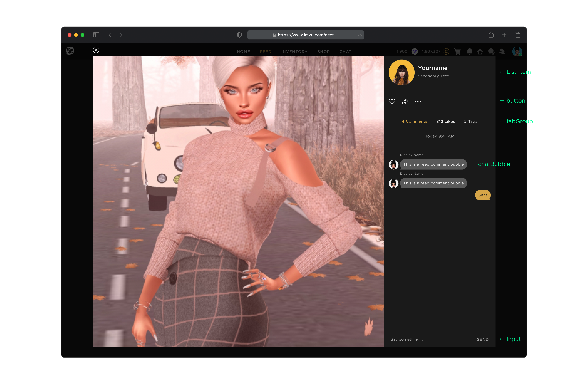Viewport: 588px width, 384px height.
Task: Open the messages speech bubbles icon
Action: [491, 51]
